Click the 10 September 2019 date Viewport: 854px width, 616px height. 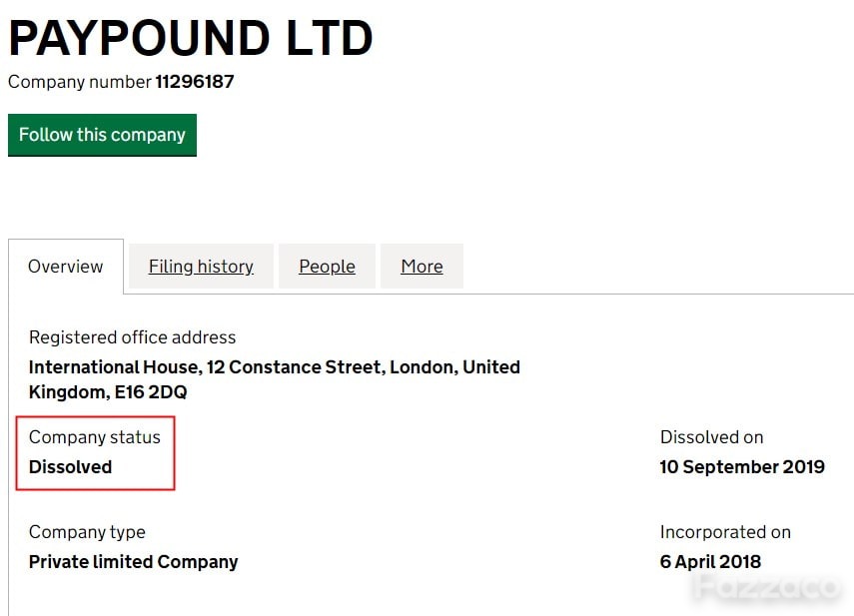742,467
